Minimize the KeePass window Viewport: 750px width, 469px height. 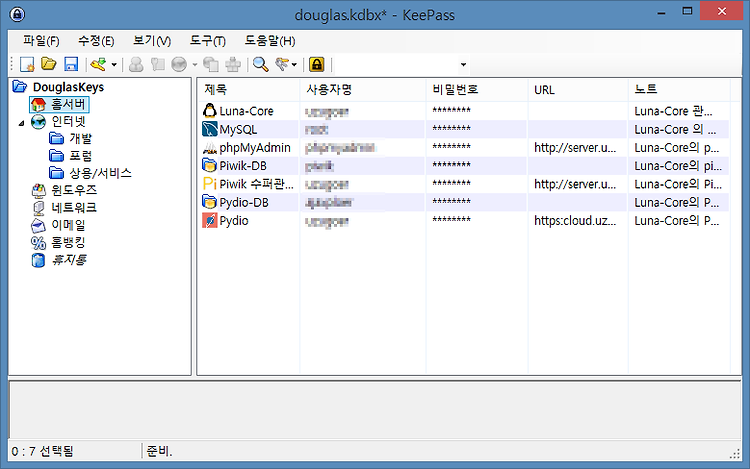tap(662, 12)
